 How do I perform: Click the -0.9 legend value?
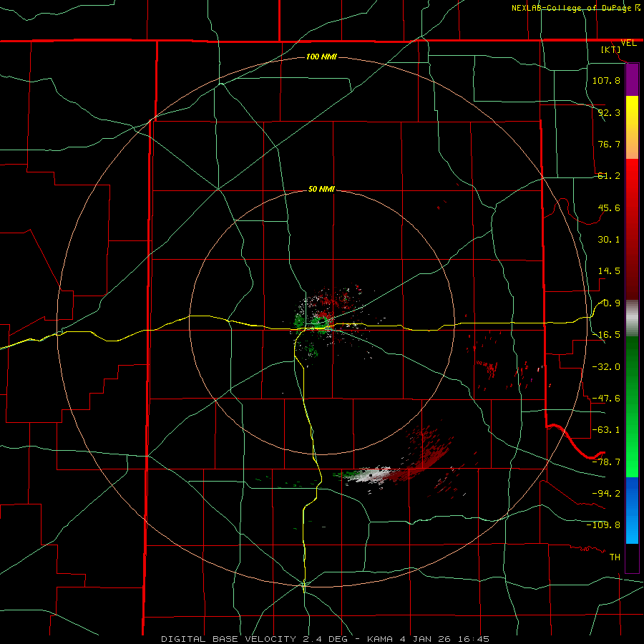click(x=609, y=303)
